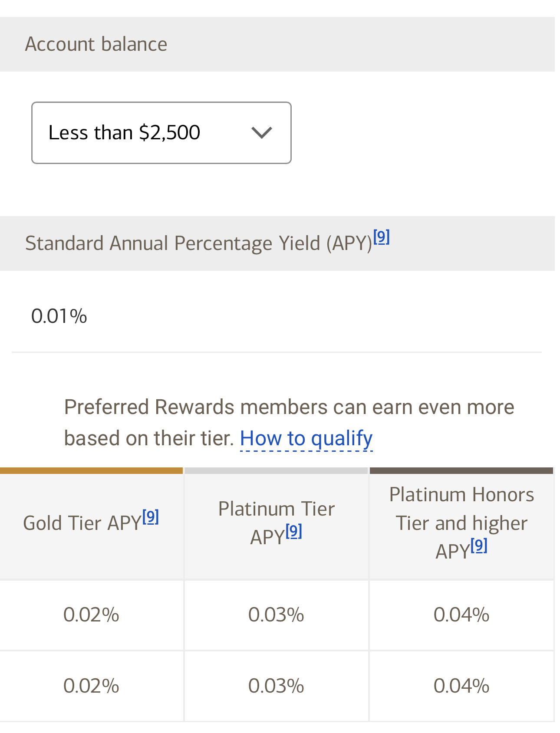Image resolution: width=560 pixels, height=733 pixels.
Task: Click the Standard Annual Percentage Yield heading
Action: pos(198,243)
